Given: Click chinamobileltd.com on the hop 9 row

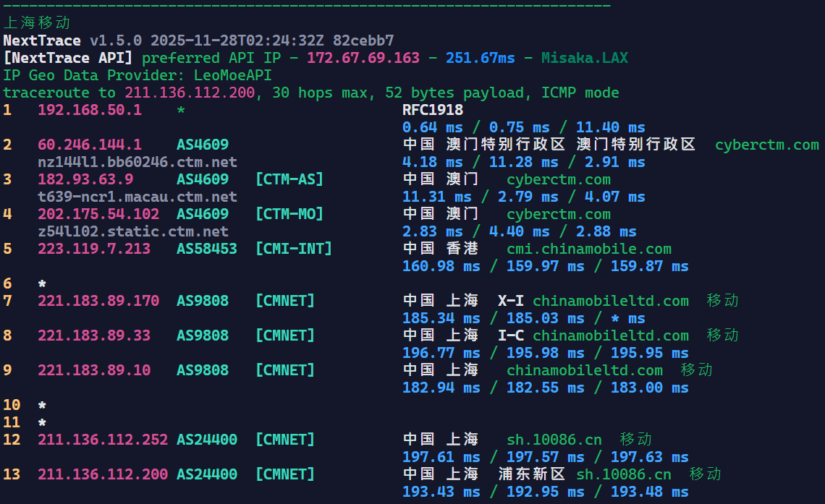Looking at the screenshot, I should click(584, 370).
